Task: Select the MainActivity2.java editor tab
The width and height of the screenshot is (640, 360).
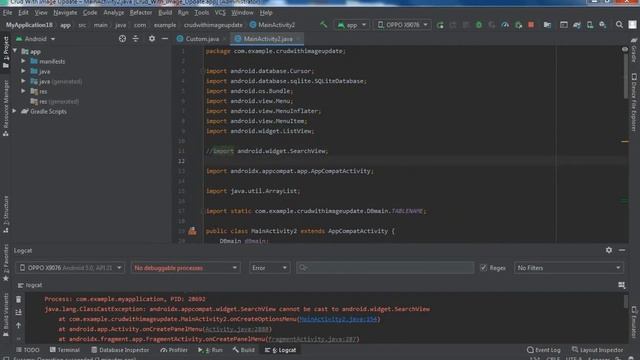Action: [x=267, y=39]
